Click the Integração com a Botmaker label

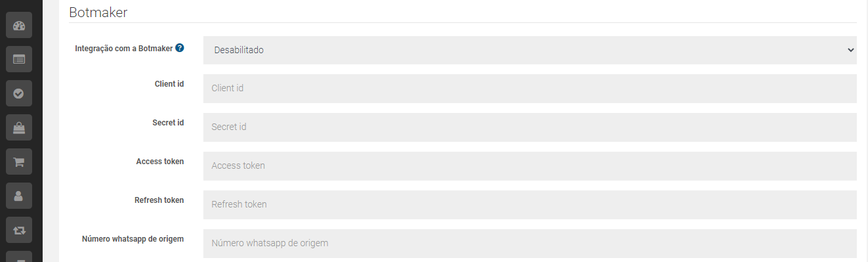pyautogui.click(x=124, y=49)
